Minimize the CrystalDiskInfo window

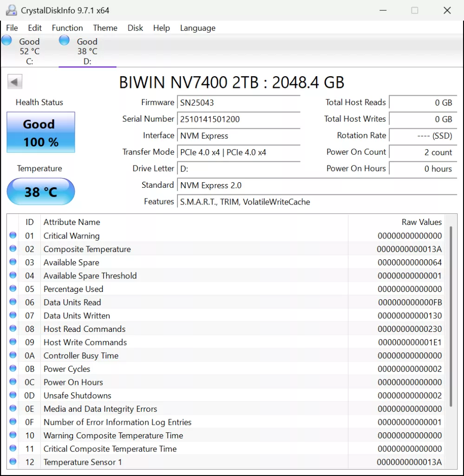(383, 10)
